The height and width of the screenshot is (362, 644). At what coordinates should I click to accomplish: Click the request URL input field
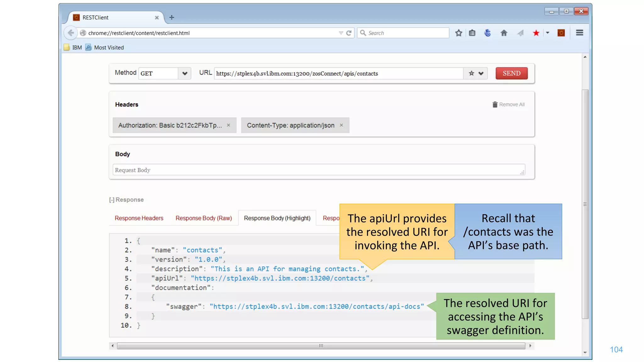[339, 74]
